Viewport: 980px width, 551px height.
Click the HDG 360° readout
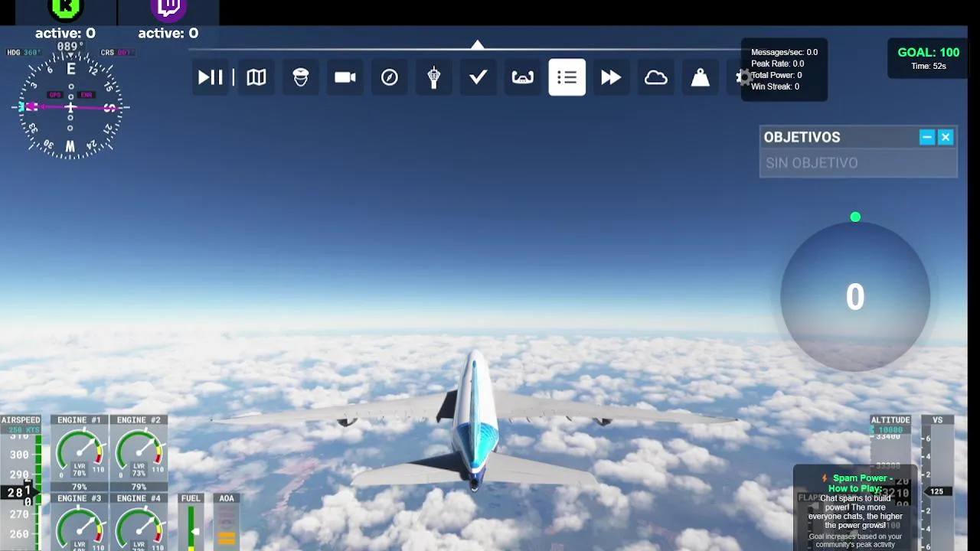coord(24,53)
